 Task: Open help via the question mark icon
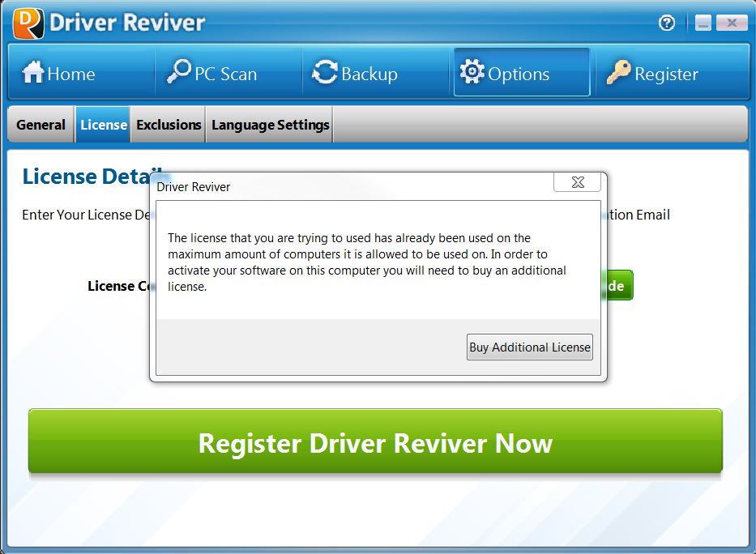(x=667, y=23)
